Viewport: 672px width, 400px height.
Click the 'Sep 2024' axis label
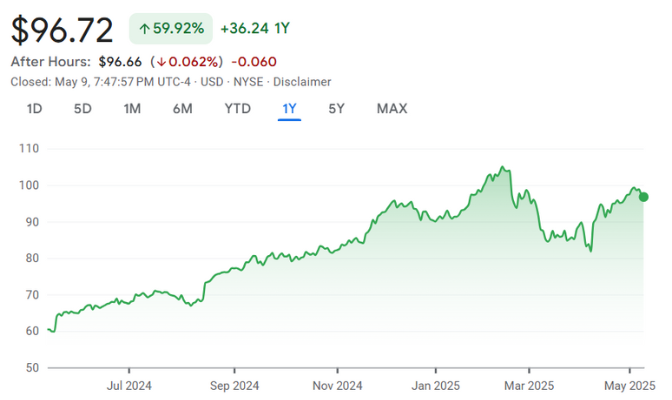pyautogui.click(x=234, y=386)
